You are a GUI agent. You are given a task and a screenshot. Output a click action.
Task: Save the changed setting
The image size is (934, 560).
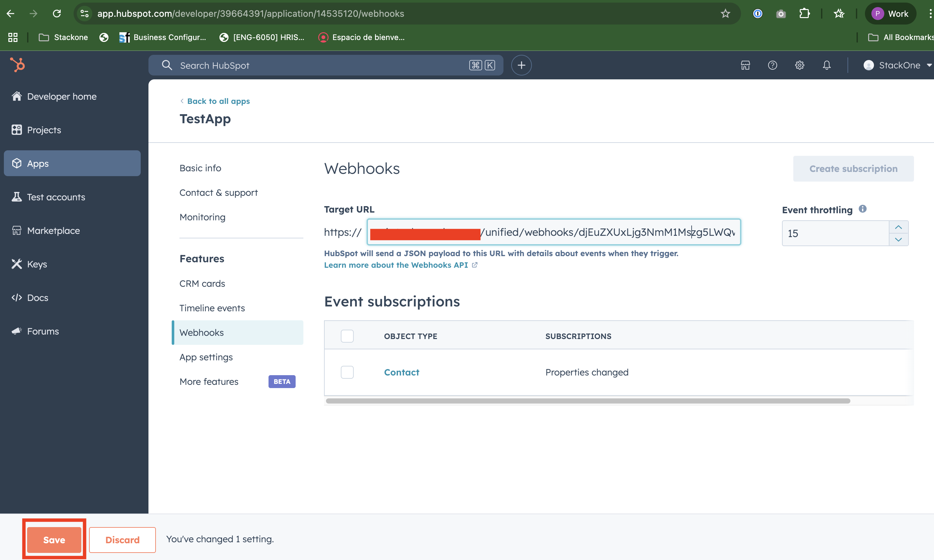[x=54, y=540]
